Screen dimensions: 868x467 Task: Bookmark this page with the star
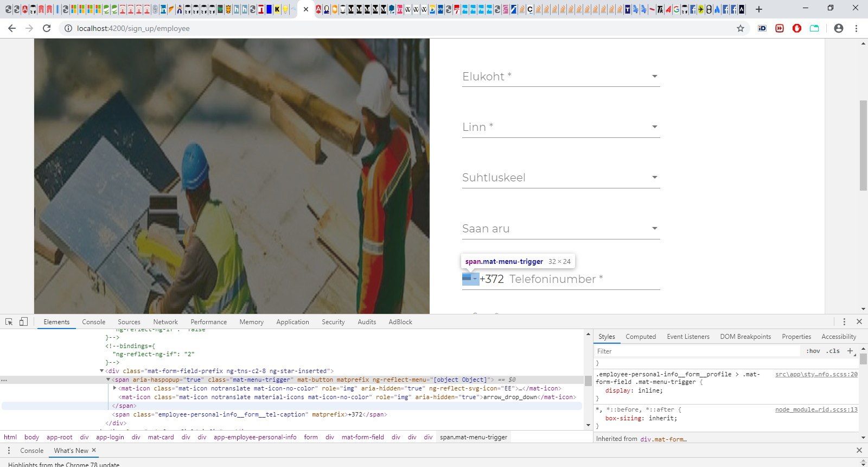pyautogui.click(x=741, y=28)
